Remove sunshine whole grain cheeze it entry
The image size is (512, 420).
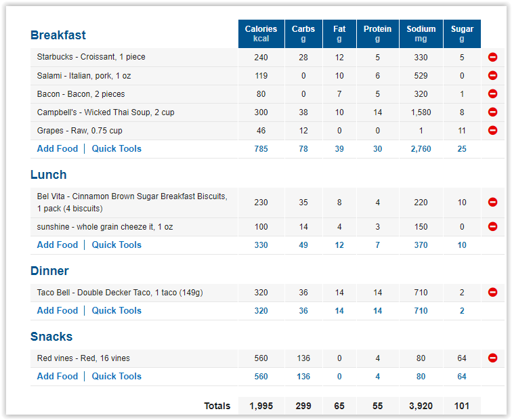coord(492,226)
